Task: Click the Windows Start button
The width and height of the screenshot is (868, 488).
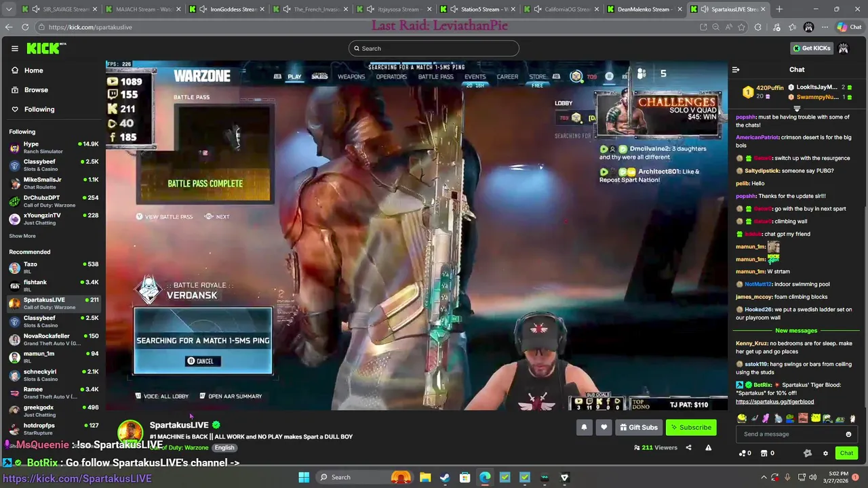Action: 304,477
